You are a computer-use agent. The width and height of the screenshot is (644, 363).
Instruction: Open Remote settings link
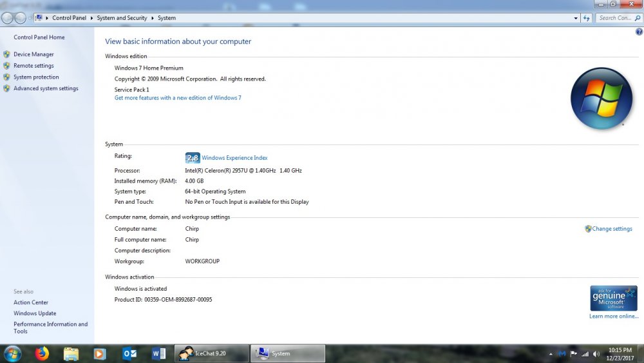tap(33, 65)
